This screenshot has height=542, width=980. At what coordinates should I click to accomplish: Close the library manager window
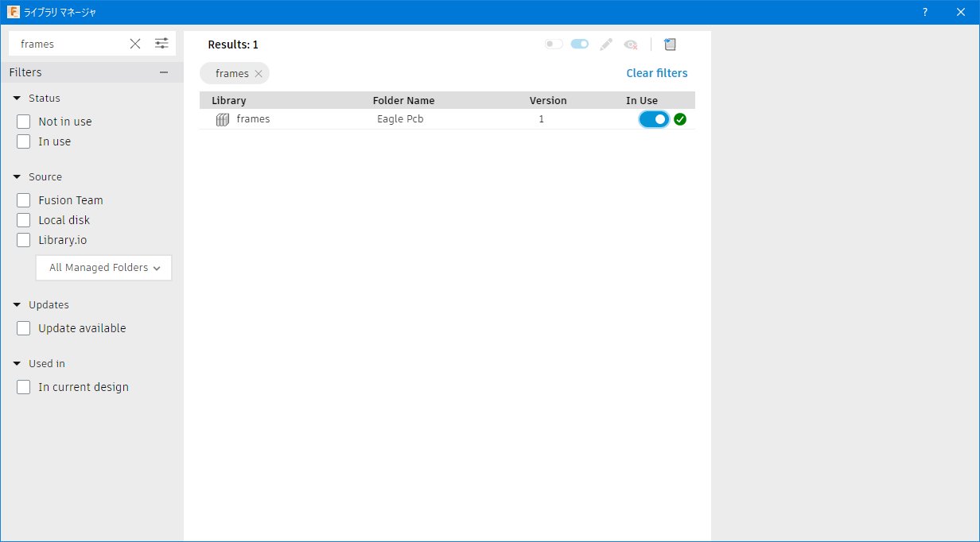[961, 13]
